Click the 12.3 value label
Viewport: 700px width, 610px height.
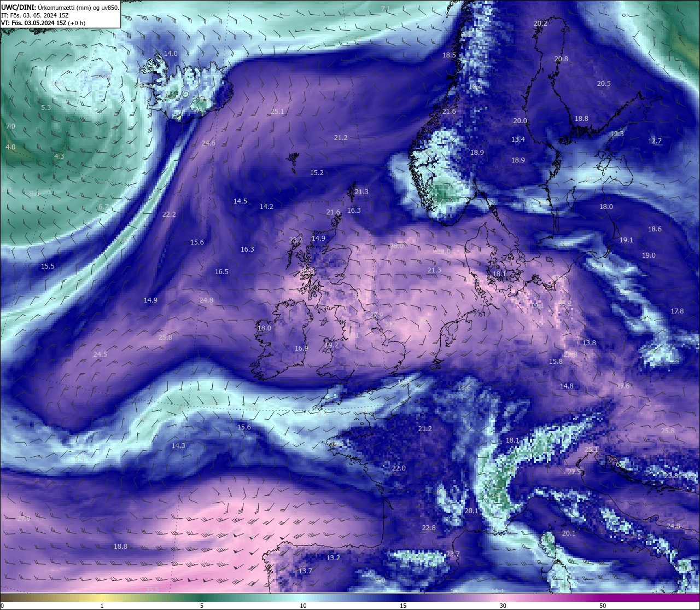tap(617, 134)
